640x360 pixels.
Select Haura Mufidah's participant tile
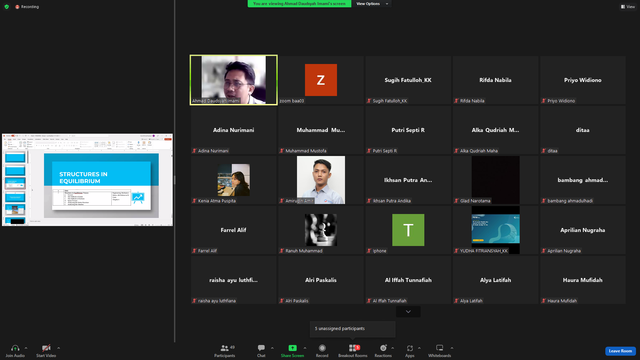583,280
